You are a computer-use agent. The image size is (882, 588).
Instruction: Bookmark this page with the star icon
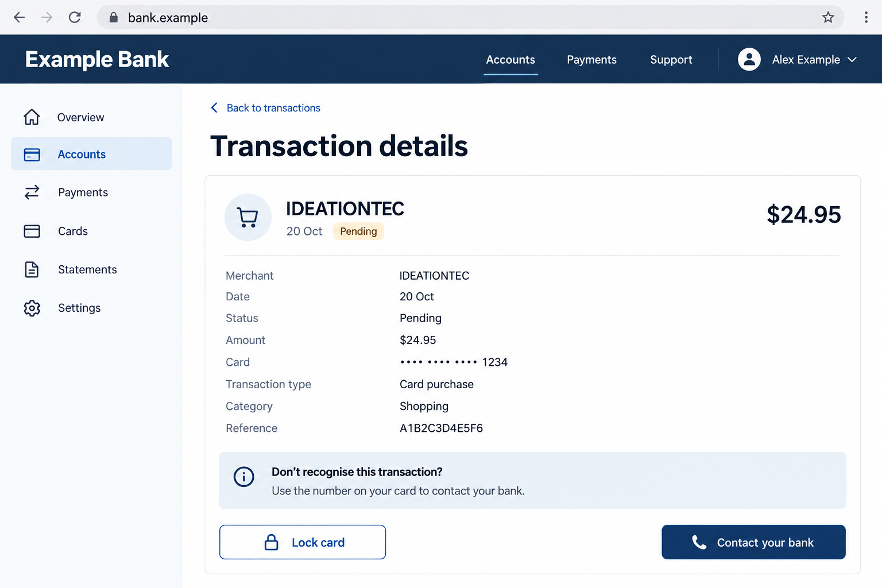pyautogui.click(x=828, y=17)
